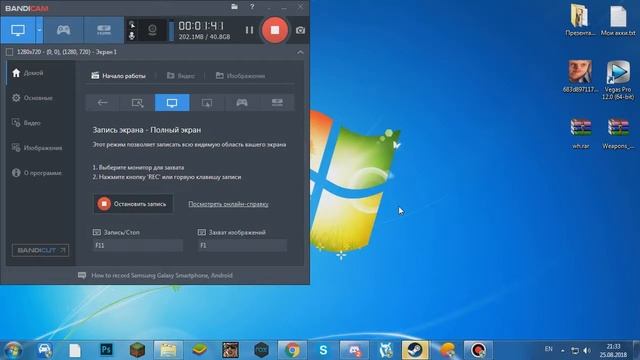Open Minecraft icon in the taskbar
640x360 pixels.
click(x=138, y=350)
